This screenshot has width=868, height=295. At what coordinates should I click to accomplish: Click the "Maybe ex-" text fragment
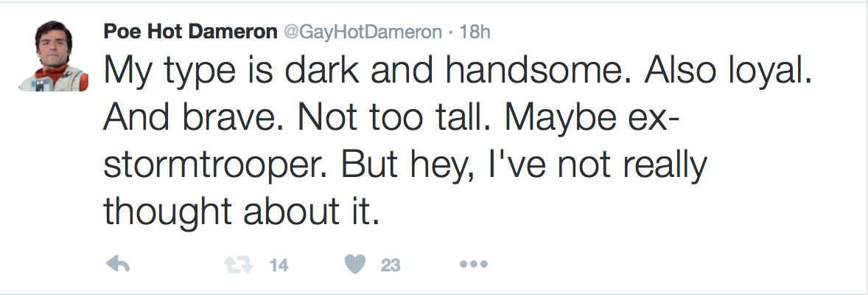coord(593,118)
